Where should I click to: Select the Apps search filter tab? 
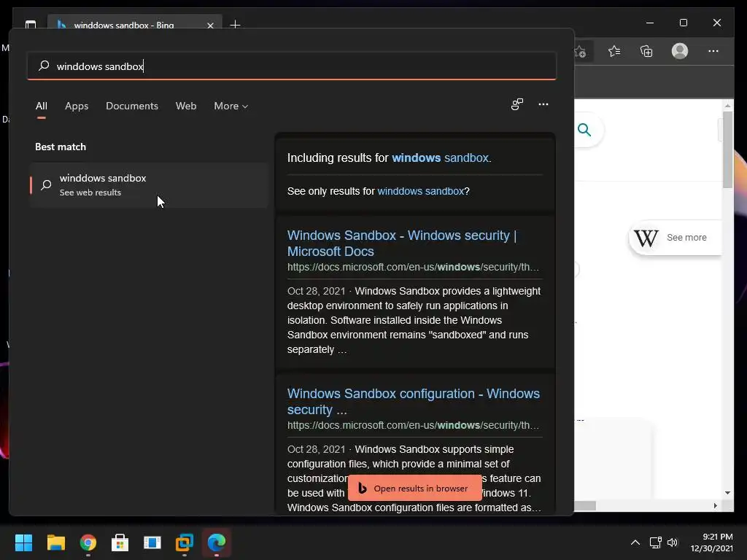click(x=77, y=106)
